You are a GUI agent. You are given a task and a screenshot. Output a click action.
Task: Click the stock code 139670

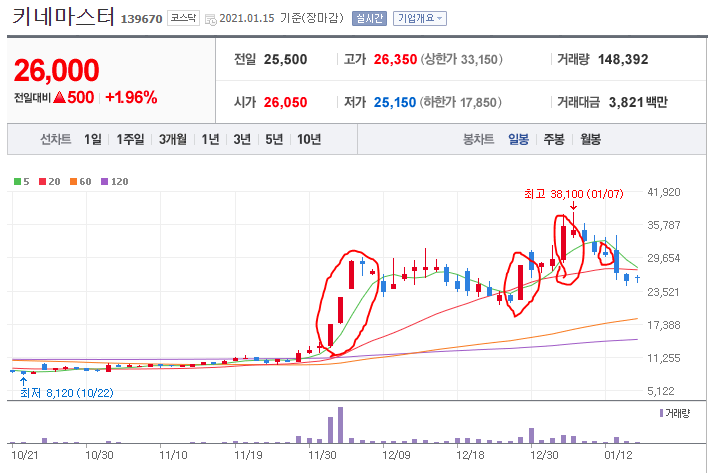click(141, 19)
